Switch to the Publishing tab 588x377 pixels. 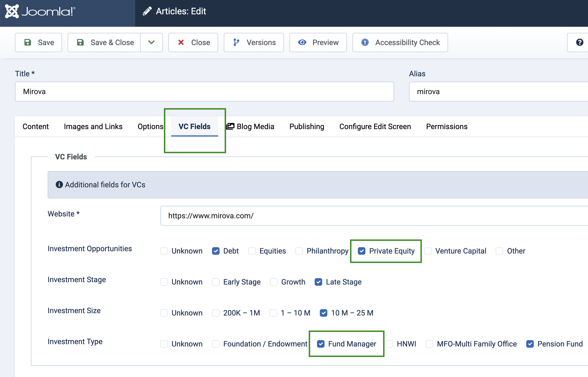click(x=307, y=127)
